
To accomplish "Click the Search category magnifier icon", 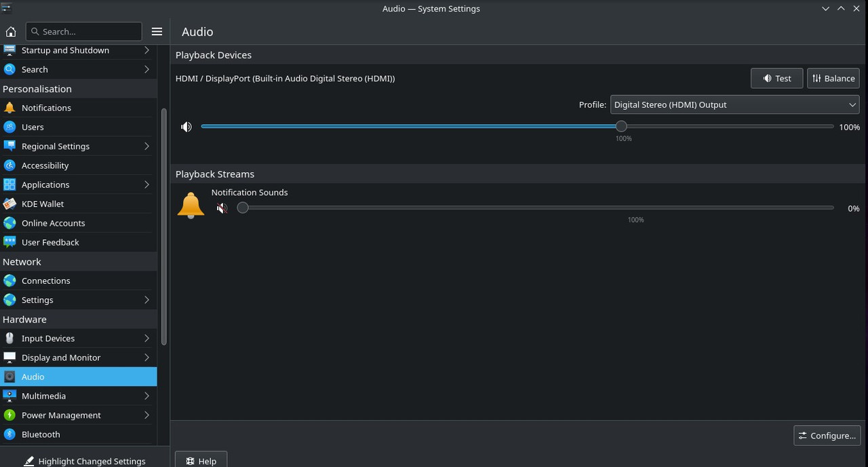I will tap(9, 69).
